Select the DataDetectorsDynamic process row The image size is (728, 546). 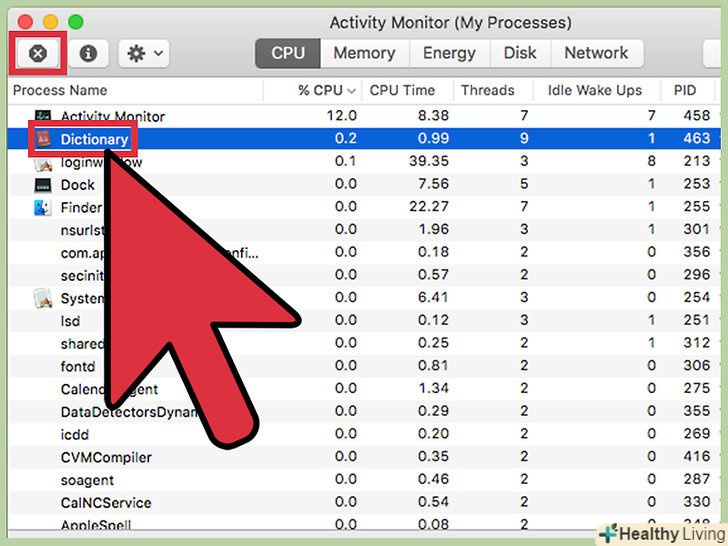click(x=364, y=411)
